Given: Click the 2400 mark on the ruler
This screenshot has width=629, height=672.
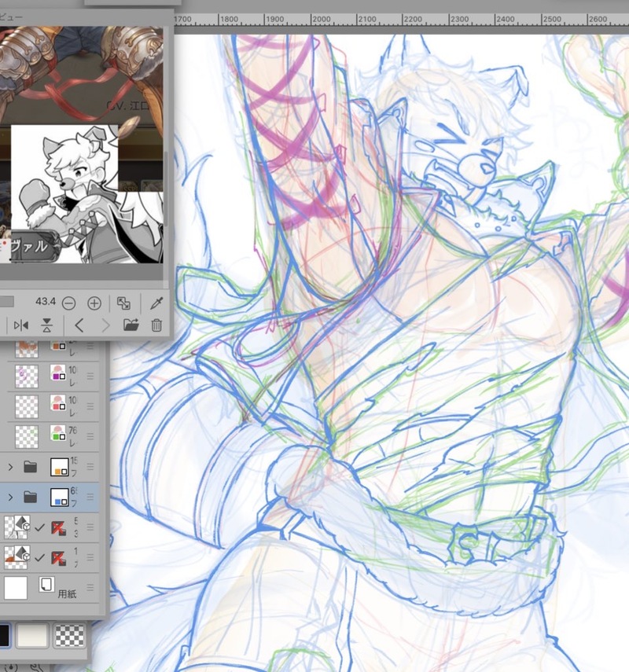Looking at the screenshot, I should 506,20.
